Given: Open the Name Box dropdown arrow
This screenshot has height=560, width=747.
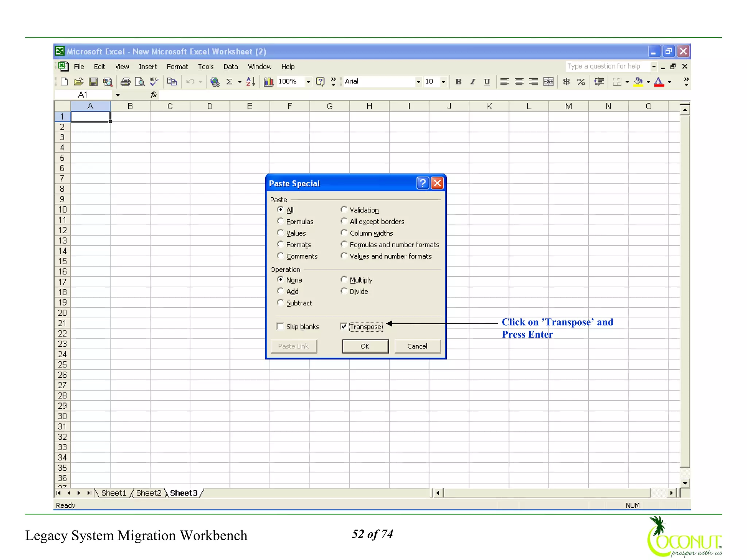Looking at the screenshot, I should [118, 95].
